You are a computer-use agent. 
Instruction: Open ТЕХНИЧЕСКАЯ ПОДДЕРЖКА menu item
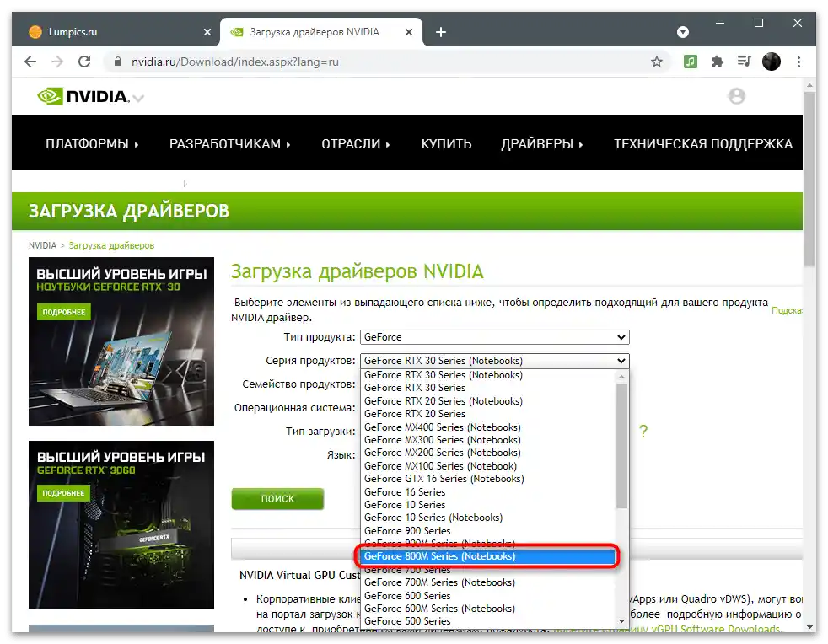click(703, 143)
